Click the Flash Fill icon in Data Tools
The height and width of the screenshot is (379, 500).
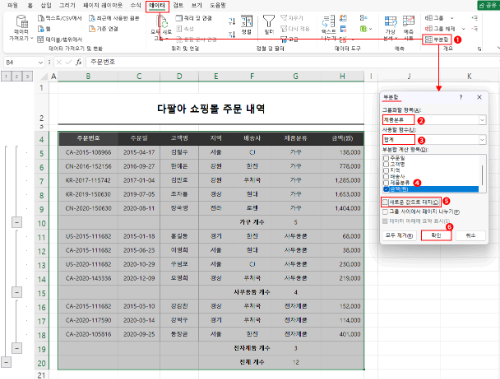tap(343, 18)
